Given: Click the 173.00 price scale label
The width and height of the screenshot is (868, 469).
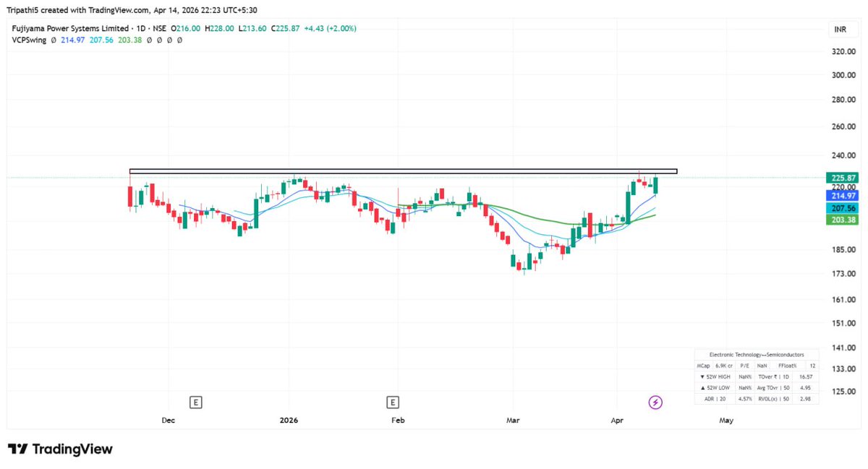Looking at the screenshot, I should click(843, 274).
